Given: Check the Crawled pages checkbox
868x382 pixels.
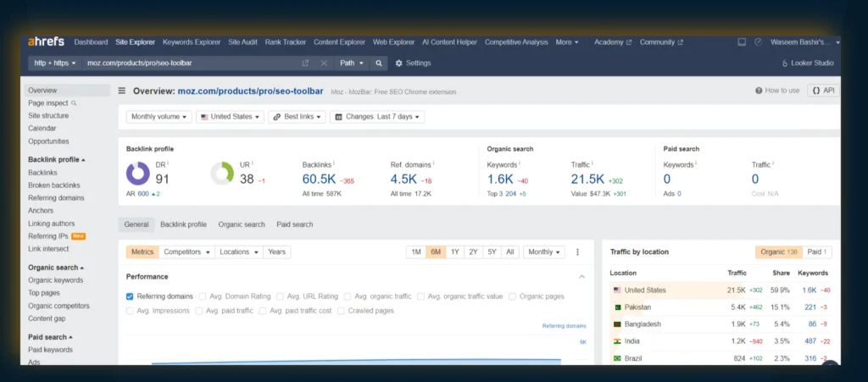Looking at the screenshot, I should pos(341,311).
